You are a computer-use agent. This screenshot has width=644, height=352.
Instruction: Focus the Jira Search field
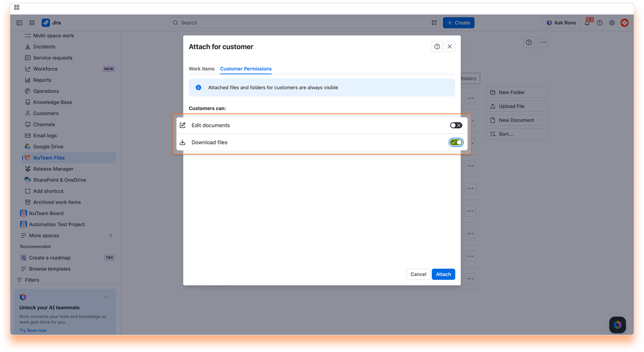(305, 23)
